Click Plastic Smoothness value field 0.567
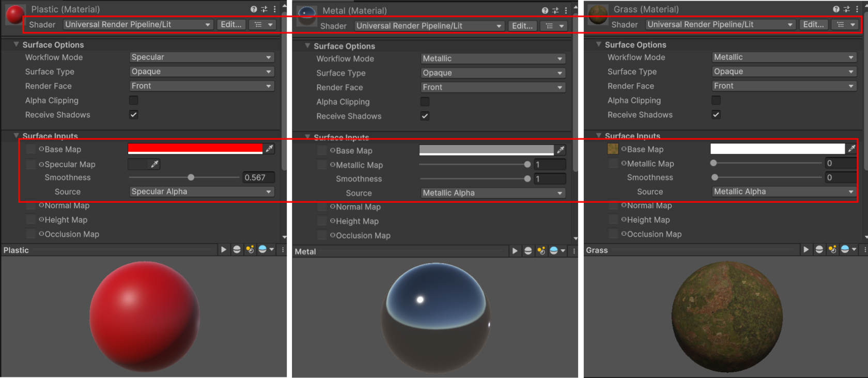The width and height of the screenshot is (868, 378). (258, 177)
